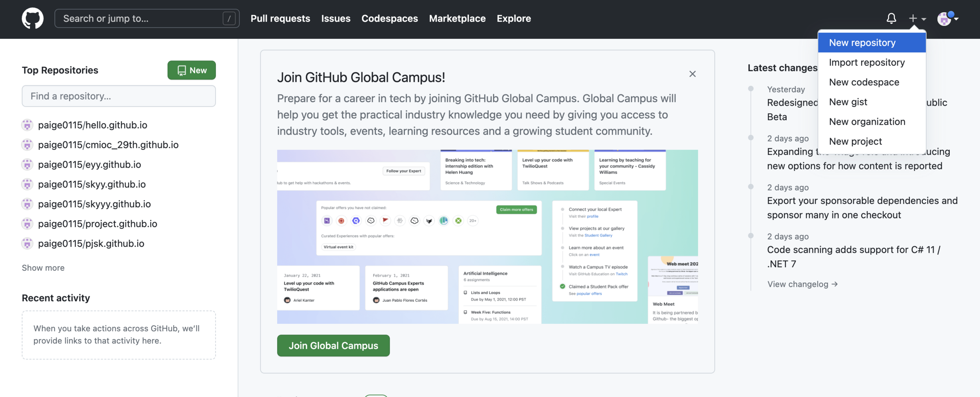Screen dimensions: 980x397
Task: Choose New project
Action: (x=872, y=141)
